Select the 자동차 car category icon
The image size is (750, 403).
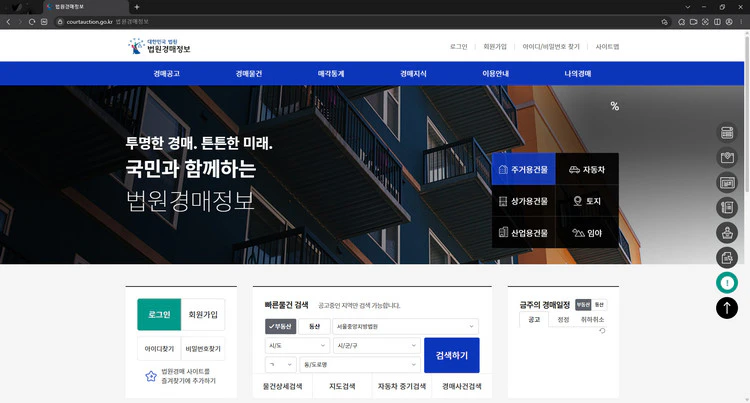coord(587,169)
